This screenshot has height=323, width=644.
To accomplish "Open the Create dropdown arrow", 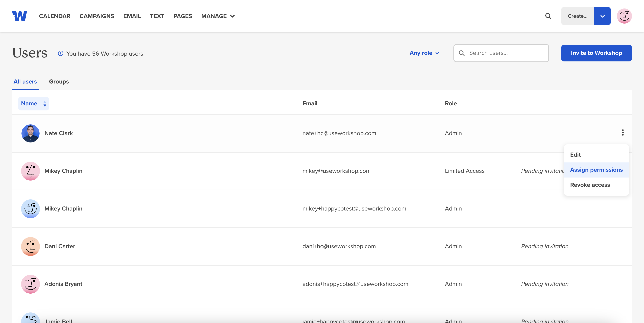I will [602, 16].
